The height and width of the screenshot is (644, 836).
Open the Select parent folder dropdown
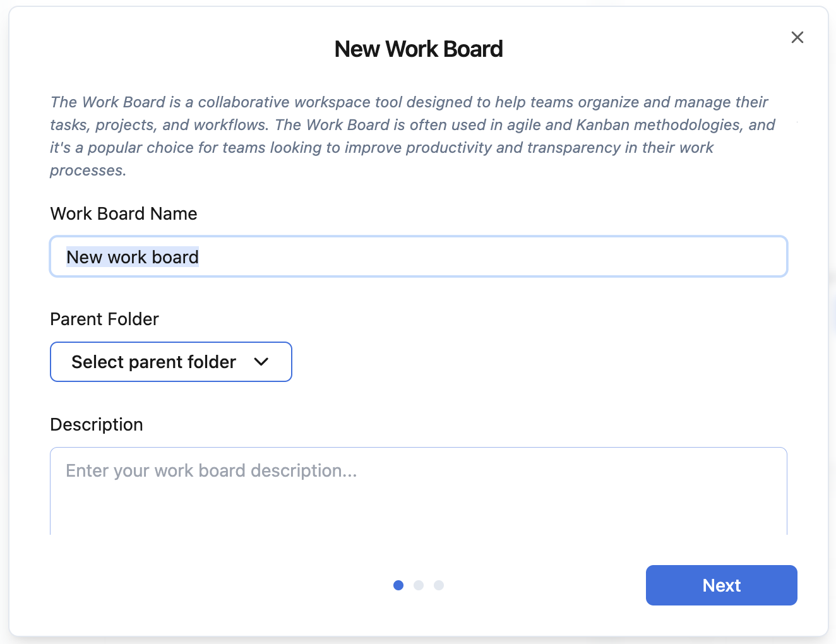coord(170,362)
